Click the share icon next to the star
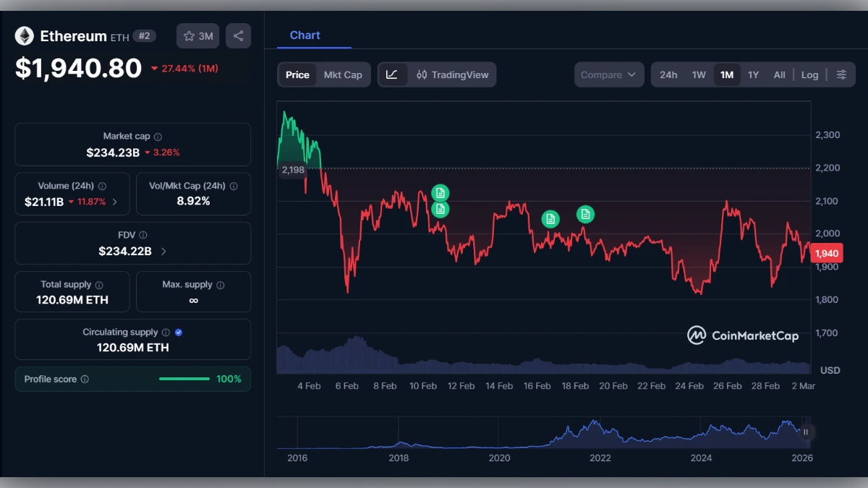 239,35
